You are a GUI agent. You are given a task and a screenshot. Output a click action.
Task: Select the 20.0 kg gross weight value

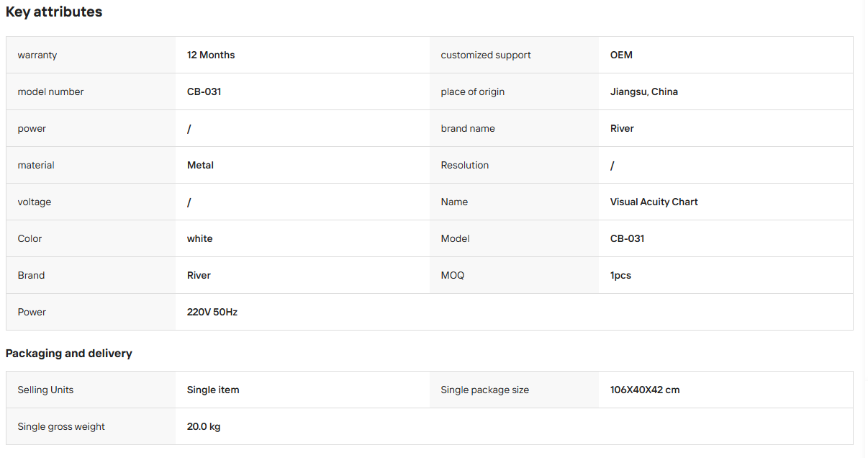click(x=204, y=426)
